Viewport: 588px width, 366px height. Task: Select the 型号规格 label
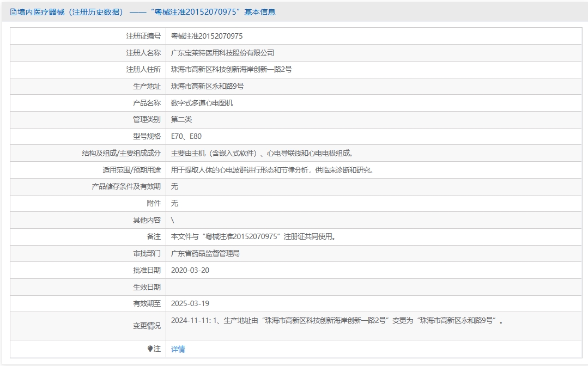click(x=147, y=136)
